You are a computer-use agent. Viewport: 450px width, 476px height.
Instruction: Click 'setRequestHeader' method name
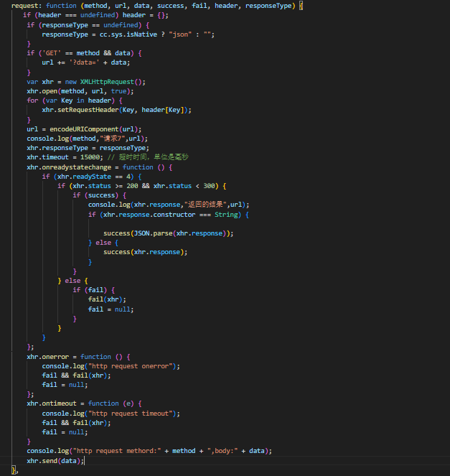(88, 110)
